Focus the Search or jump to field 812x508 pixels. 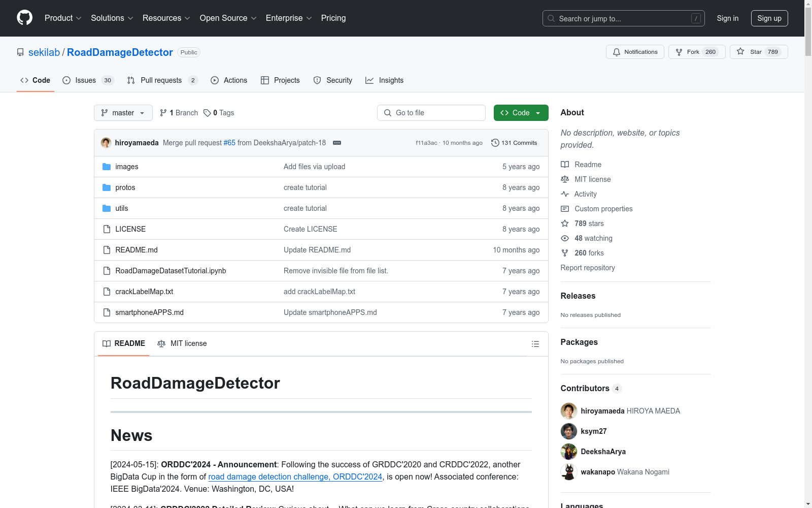click(624, 18)
